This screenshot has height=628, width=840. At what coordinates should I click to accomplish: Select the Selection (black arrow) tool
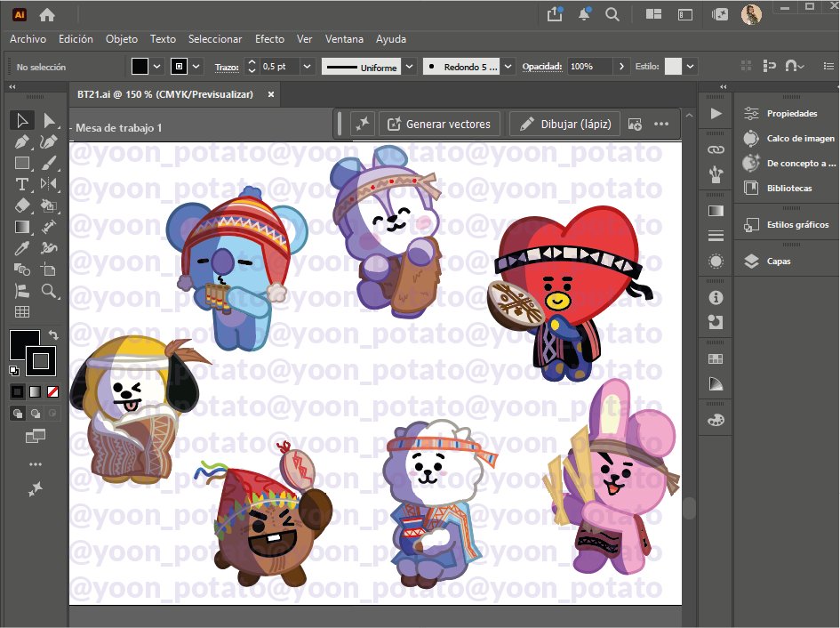click(x=22, y=120)
